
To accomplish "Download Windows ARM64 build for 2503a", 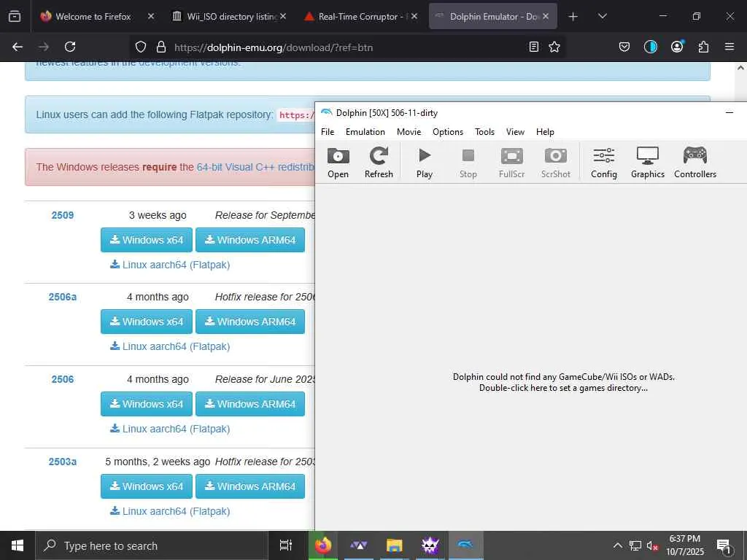I will coord(250,486).
